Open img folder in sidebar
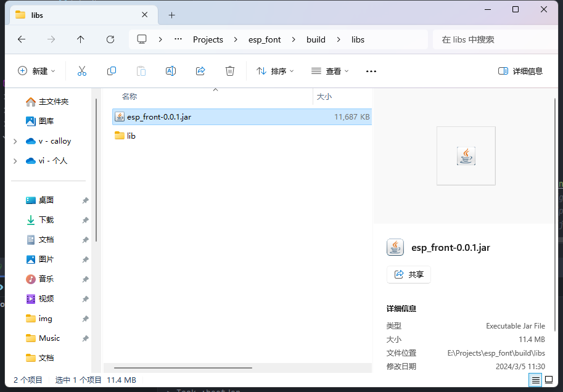Viewport: 563px width, 392px height. click(x=39, y=319)
